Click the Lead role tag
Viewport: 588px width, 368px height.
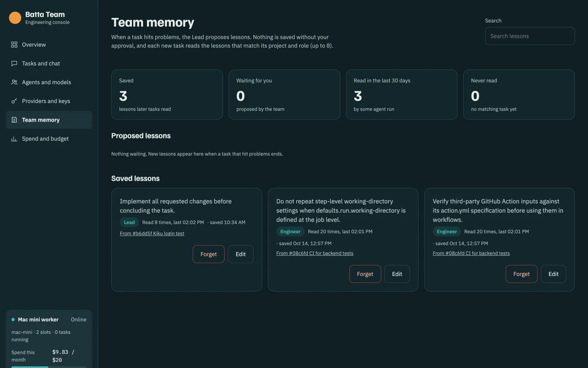pos(129,222)
